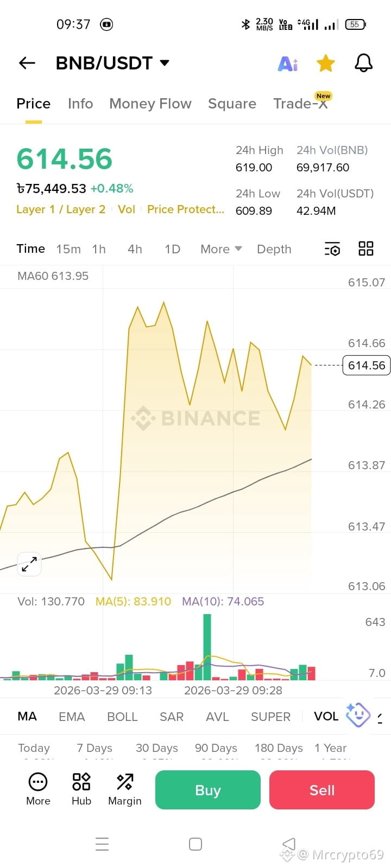Viewport: 391px width, 868px height.
Task: Tap the red Sell button
Action: point(322,790)
